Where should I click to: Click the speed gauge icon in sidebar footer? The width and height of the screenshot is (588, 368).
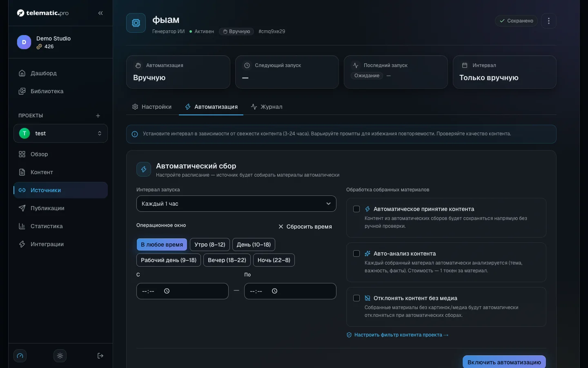(x=20, y=356)
